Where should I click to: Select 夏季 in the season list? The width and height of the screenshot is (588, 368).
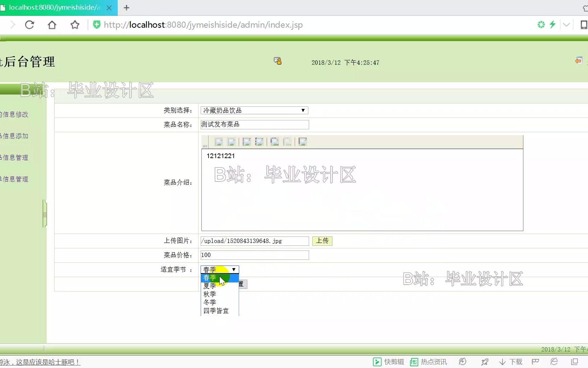pos(219,286)
